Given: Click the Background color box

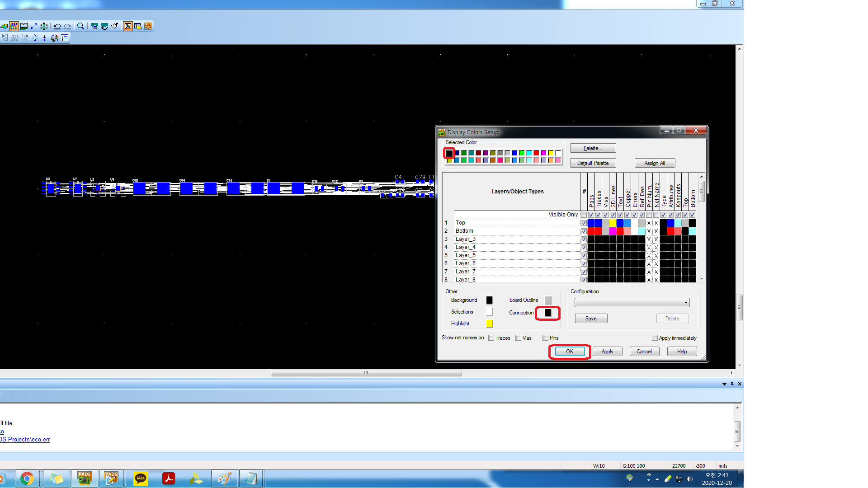Looking at the screenshot, I should (x=489, y=300).
